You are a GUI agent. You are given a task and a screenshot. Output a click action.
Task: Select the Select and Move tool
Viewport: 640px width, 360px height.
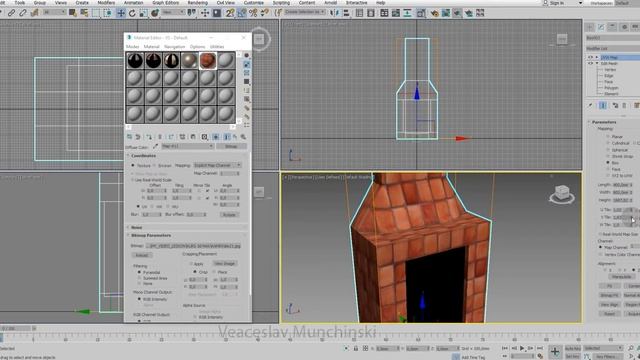click(x=121, y=13)
